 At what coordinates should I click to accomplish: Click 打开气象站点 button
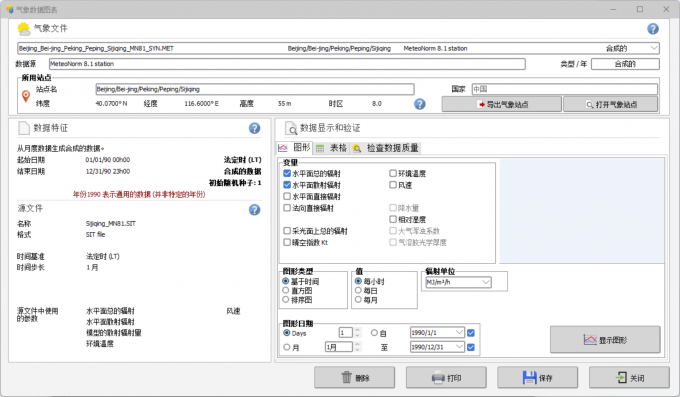[x=611, y=105]
